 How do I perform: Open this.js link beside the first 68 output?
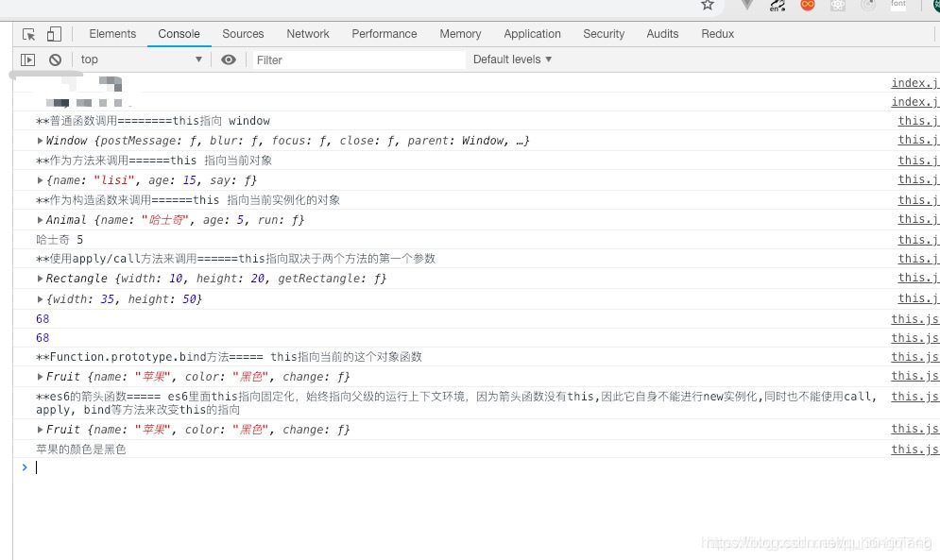(914, 319)
